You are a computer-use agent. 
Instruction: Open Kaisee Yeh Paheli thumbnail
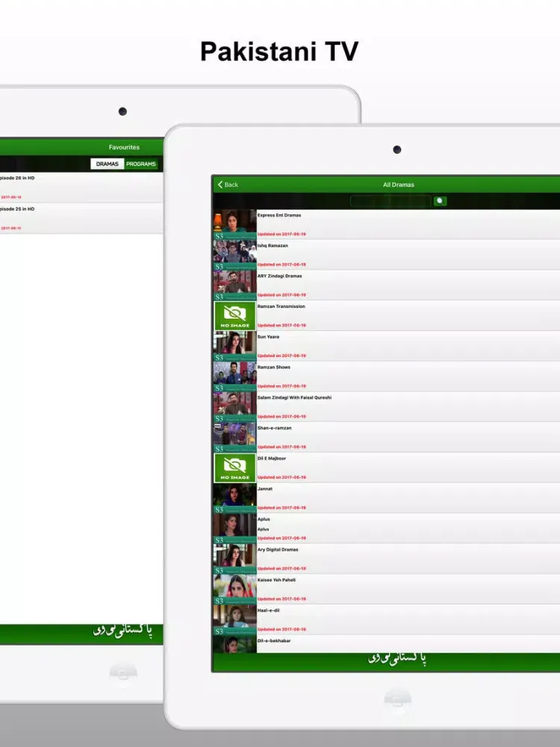coord(234,589)
